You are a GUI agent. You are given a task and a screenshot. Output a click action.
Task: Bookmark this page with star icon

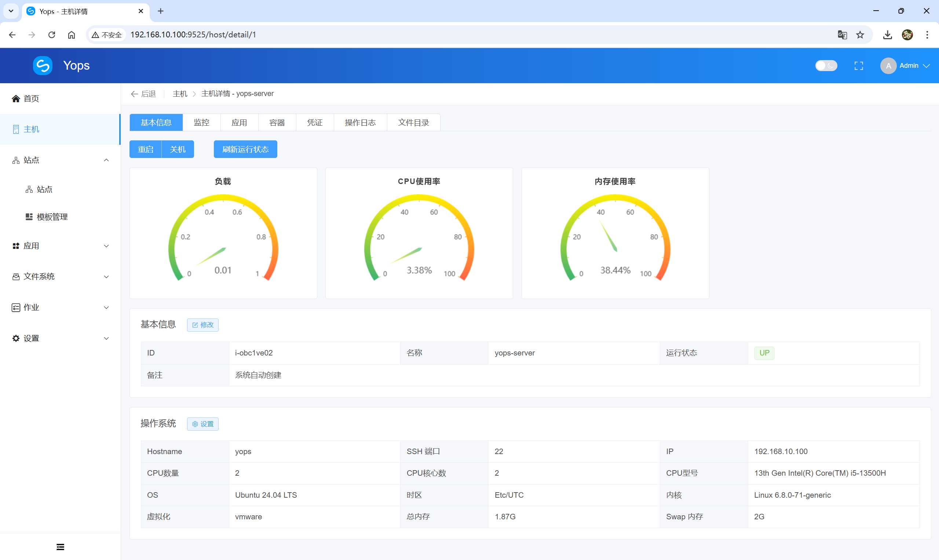(860, 35)
